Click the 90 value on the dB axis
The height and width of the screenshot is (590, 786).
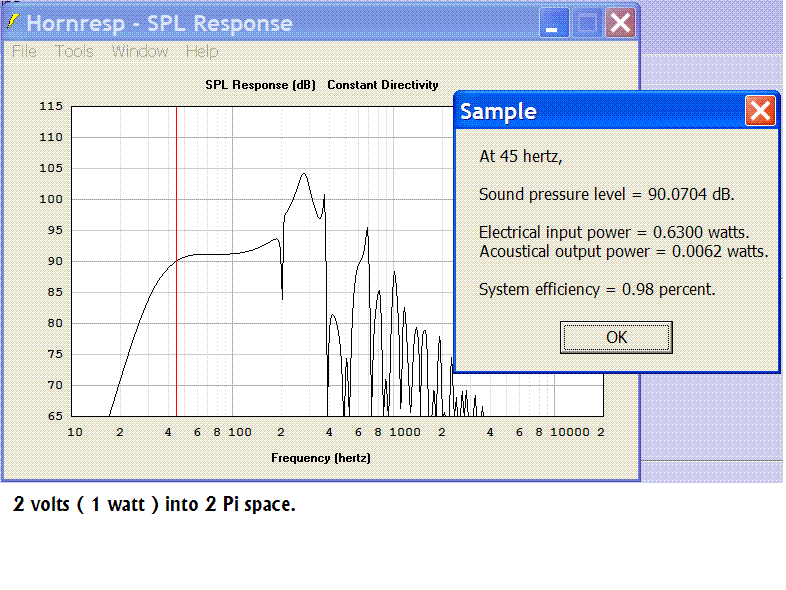coord(55,261)
